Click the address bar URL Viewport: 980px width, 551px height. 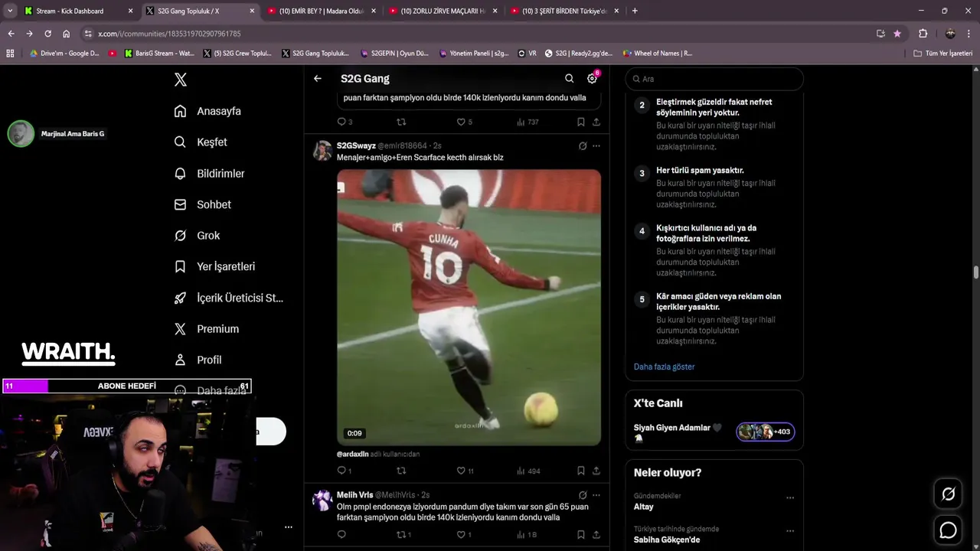click(x=169, y=34)
